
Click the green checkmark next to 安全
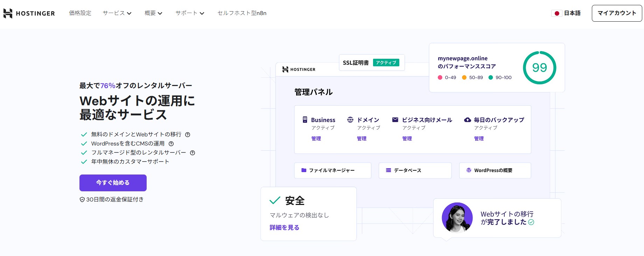tap(275, 200)
